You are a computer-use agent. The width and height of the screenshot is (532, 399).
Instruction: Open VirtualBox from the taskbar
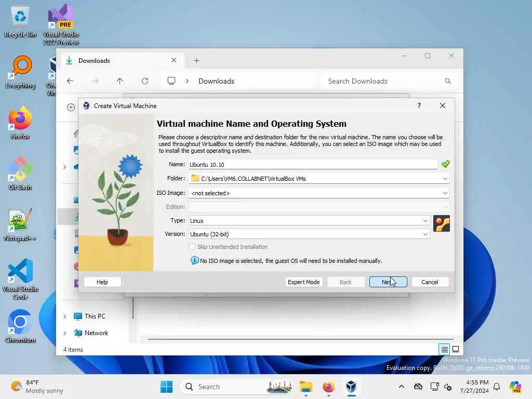[351, 387]
